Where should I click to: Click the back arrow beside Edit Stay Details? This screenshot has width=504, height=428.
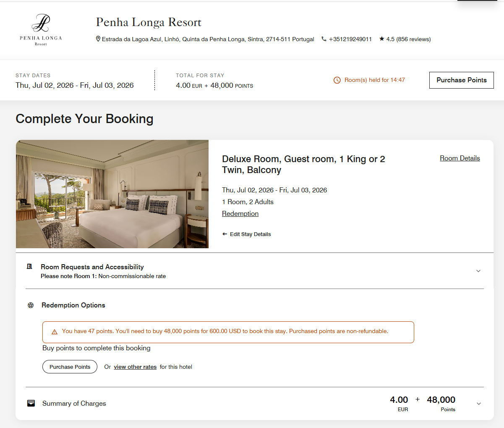(x=224, y=234)
